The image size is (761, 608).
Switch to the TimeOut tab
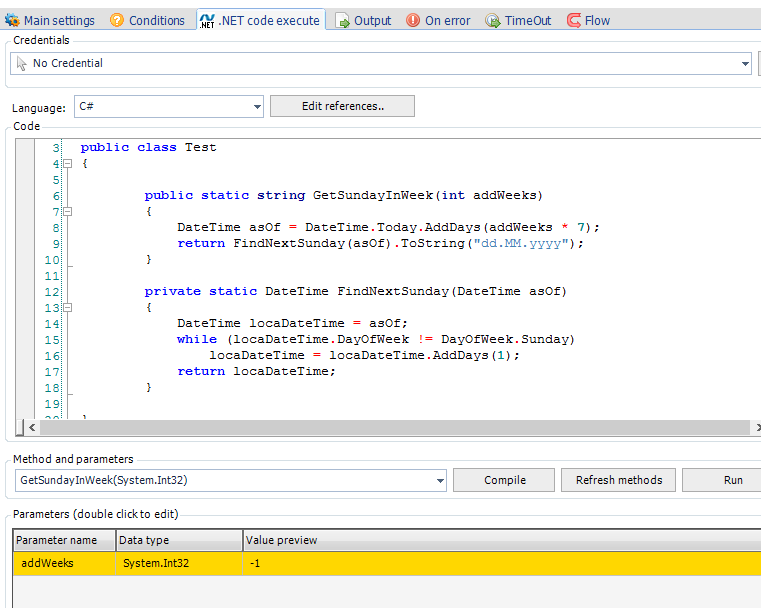(x=527, y=20)
